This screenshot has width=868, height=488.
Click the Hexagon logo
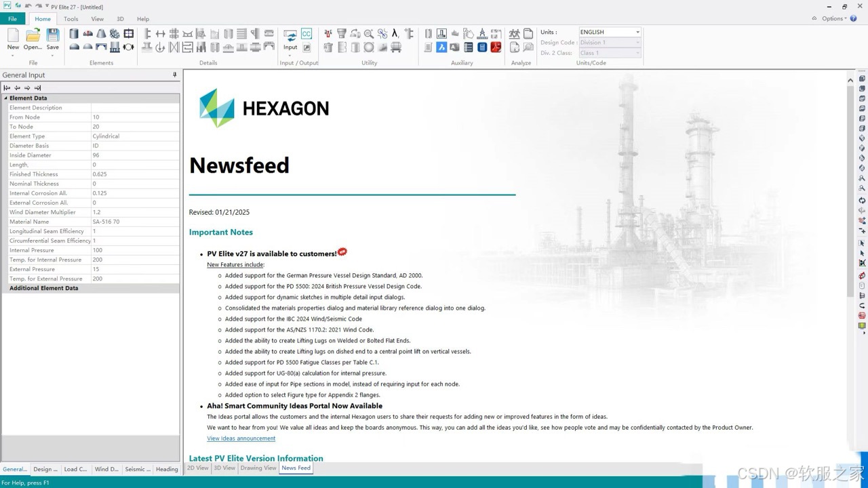coord(264,108)
